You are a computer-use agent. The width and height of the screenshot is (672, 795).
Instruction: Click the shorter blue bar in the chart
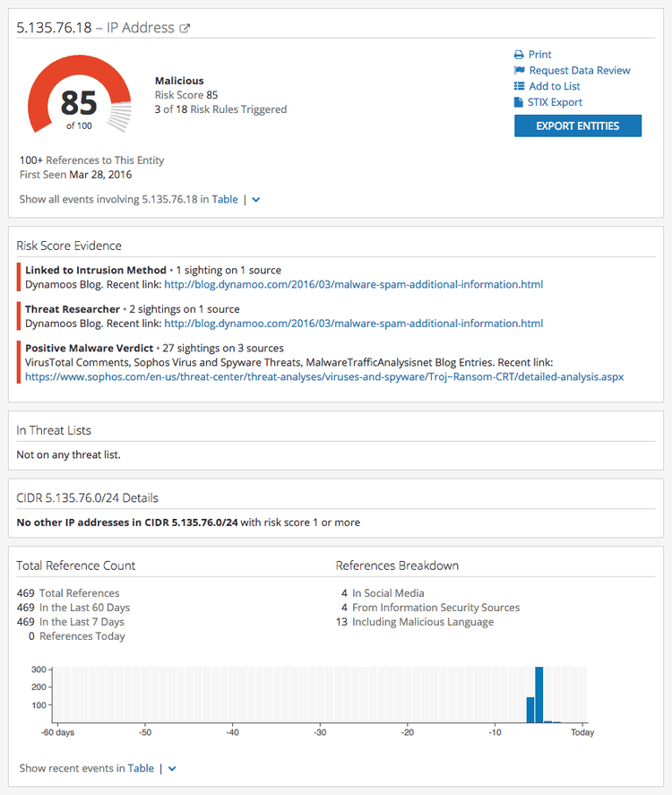(x=530, y=709)
